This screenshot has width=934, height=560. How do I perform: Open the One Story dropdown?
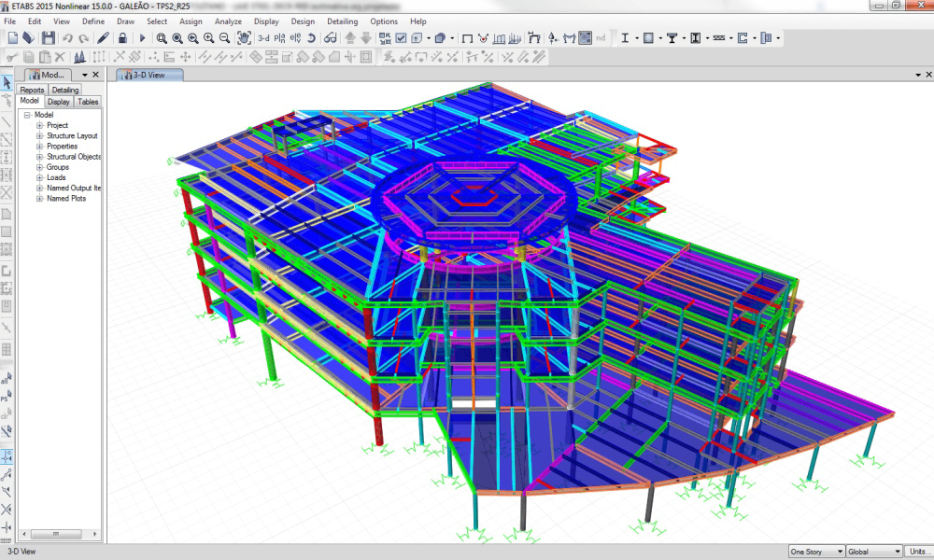(x=816, y=552)
